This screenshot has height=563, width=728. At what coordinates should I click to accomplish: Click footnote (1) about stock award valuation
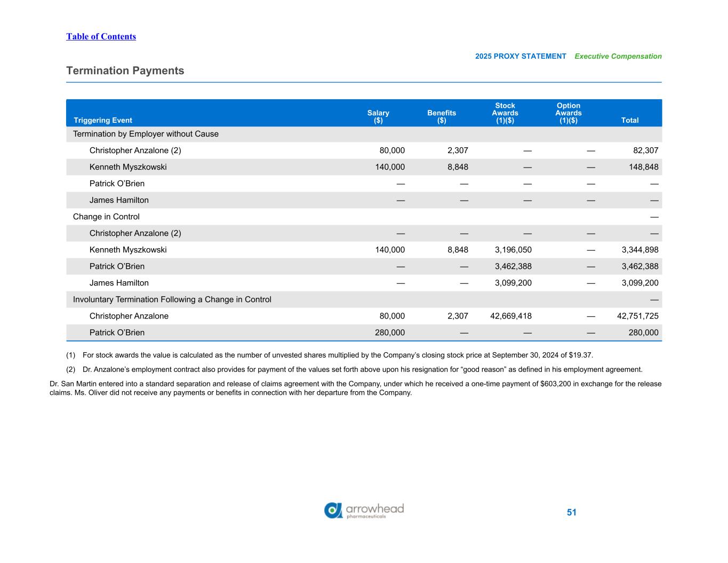point(337,355)
